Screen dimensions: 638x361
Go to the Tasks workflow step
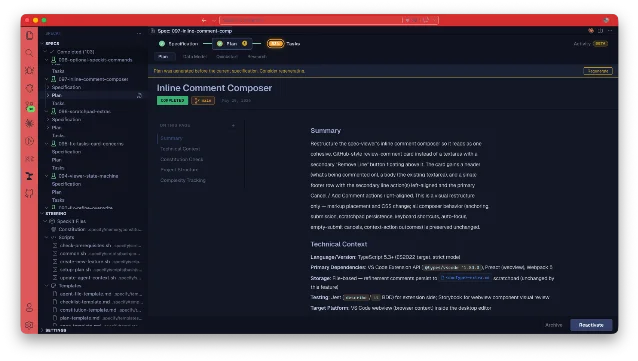point(284,44)
